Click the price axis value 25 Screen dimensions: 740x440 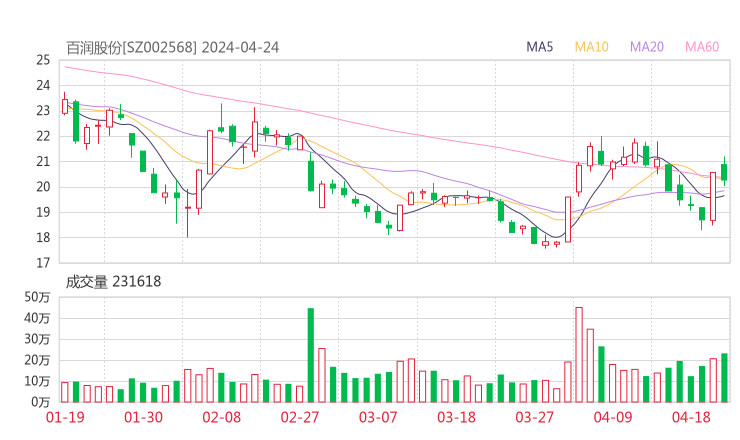(43, 60)
